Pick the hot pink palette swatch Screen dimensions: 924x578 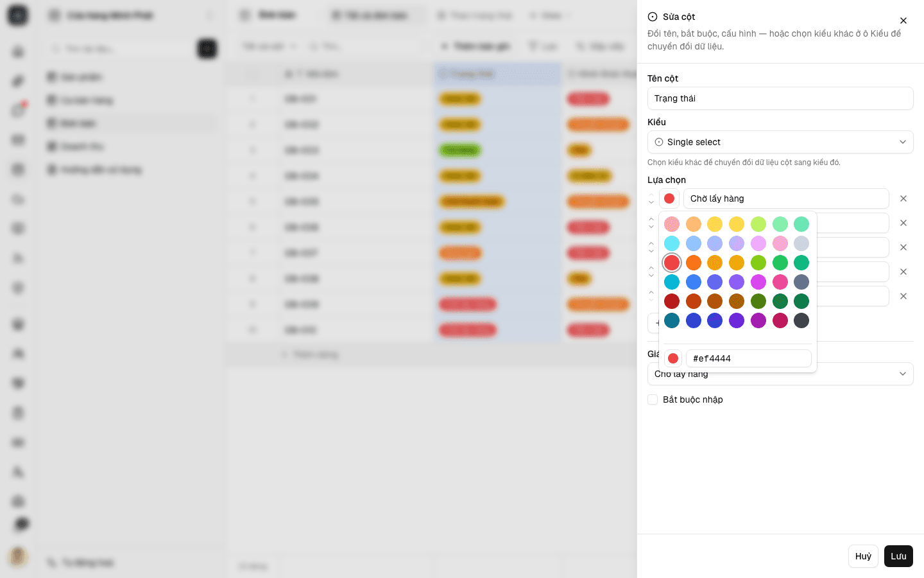click(780, 282)
